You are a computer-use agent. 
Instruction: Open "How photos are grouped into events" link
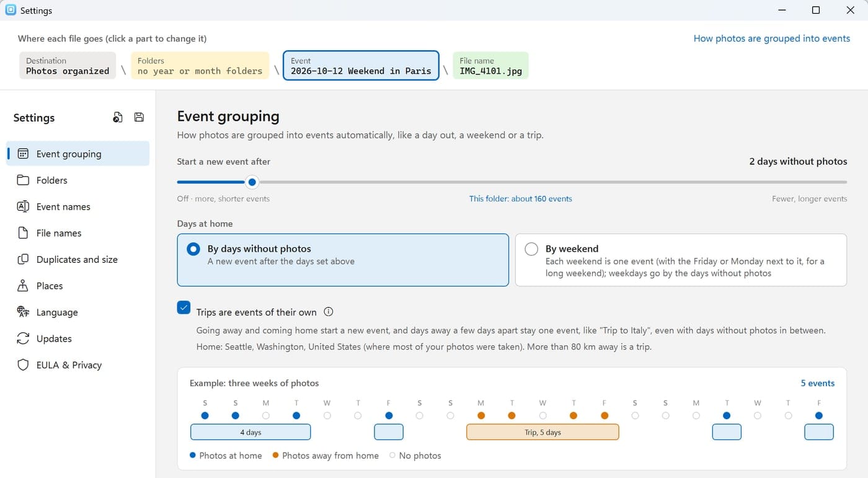[x=771, y=38]
